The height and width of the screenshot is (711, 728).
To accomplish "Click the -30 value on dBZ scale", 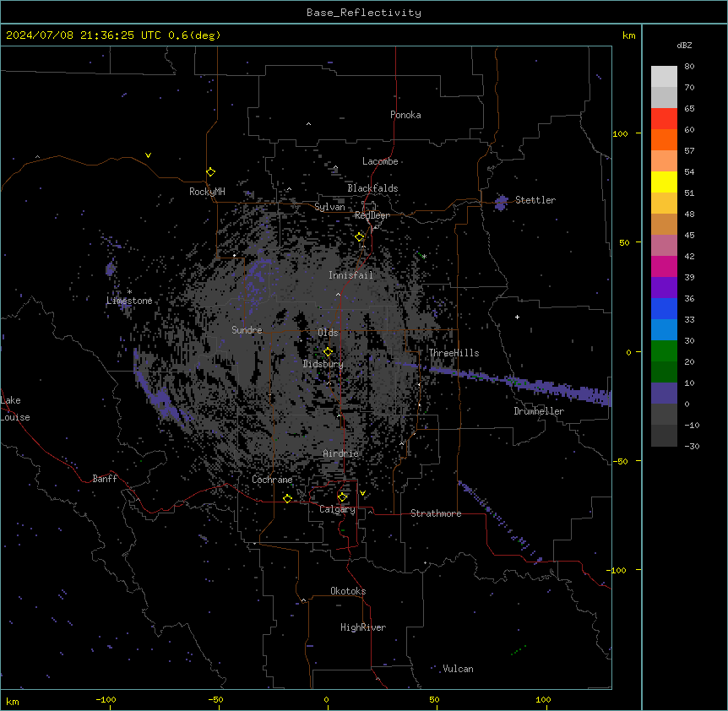I will tap(692, 447).
